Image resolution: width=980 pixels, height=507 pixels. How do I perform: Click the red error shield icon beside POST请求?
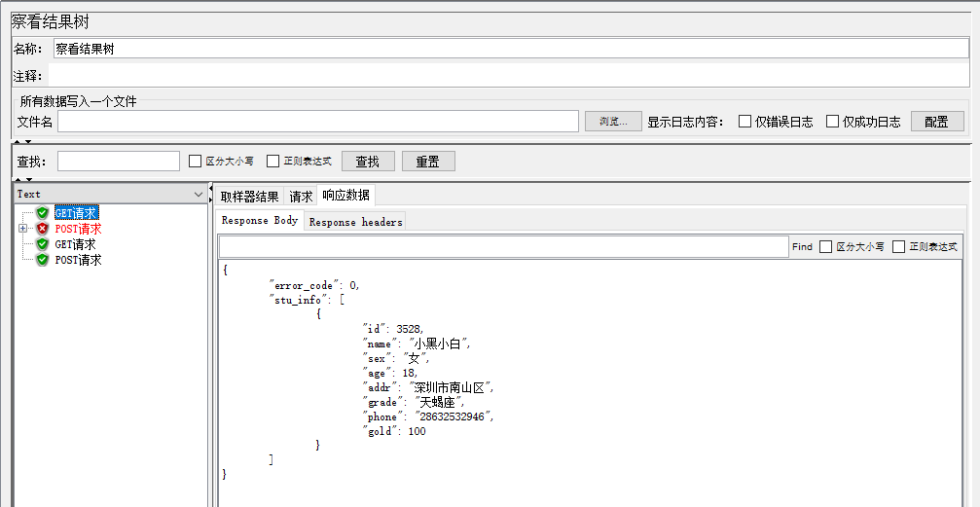pos(43,229)
